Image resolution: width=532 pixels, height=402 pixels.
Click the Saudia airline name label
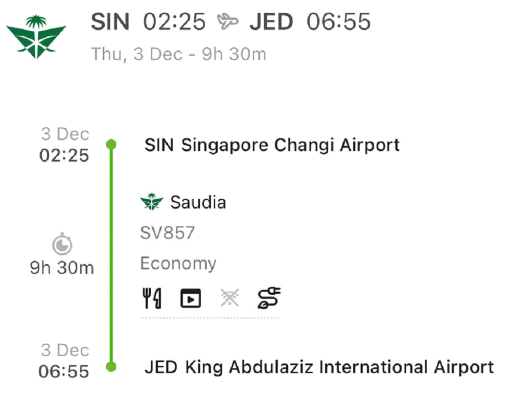click(198, 202)
